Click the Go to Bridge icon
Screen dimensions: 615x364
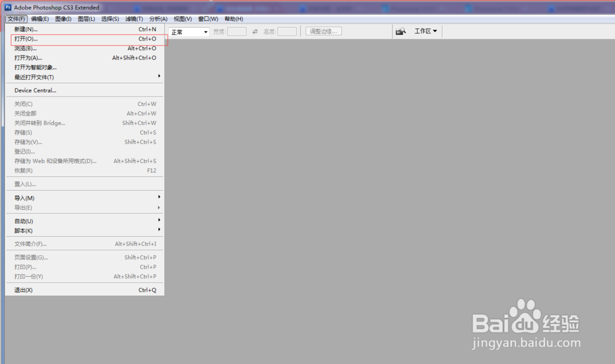point(400,31)
